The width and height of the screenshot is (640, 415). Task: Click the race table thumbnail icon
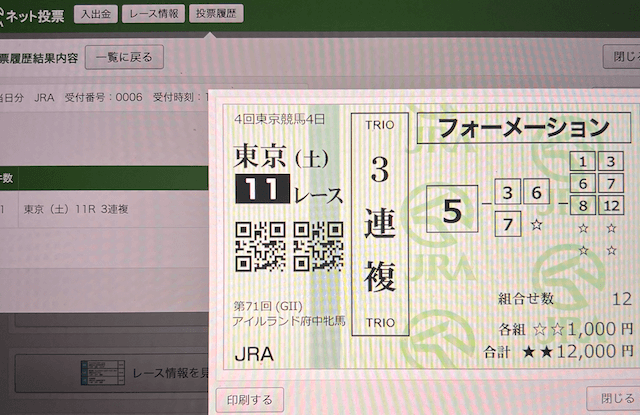point(102,373)
